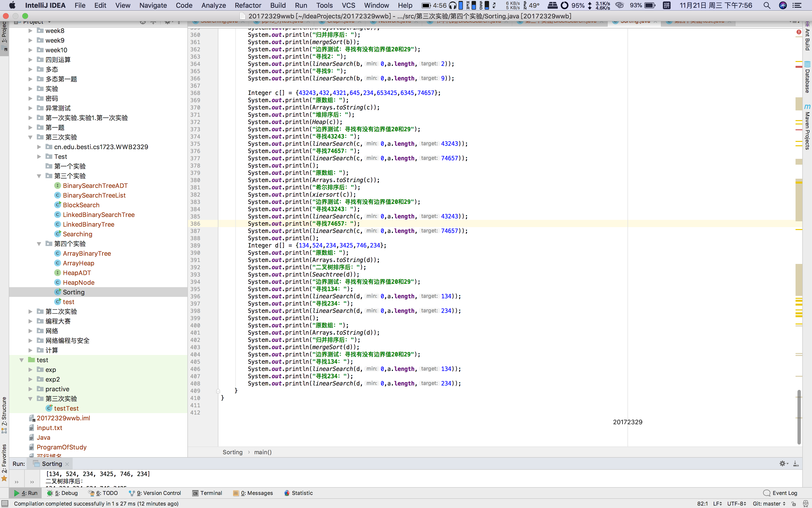Click LF line separator widget

click(717, 503)
